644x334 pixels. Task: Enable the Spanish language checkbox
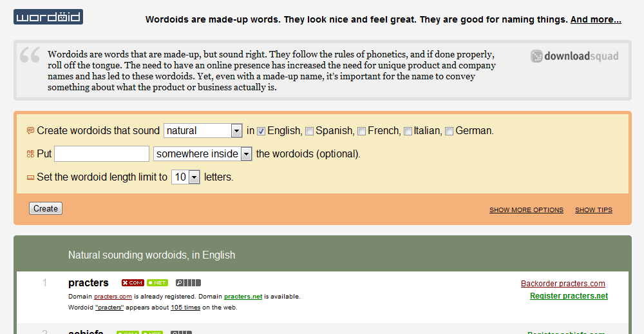(x=309, y=132)
